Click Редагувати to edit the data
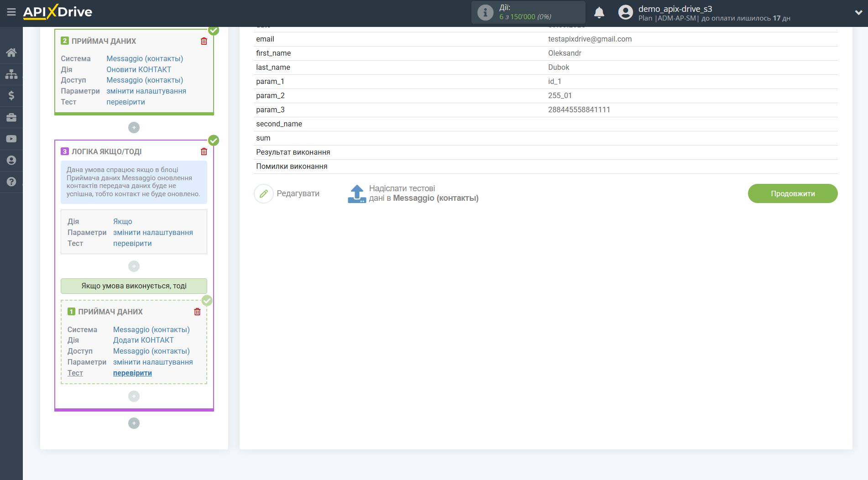The image size is (868, 480). click(287, 193)
